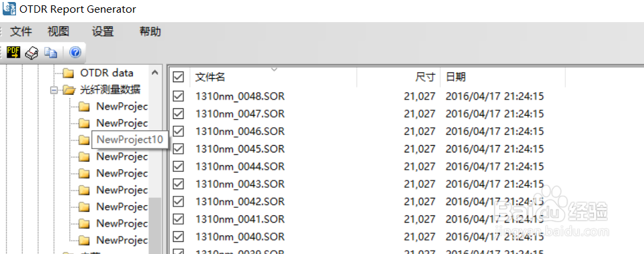Open the 文件 menu
Image resolution: width=644 pixels, height=254 pixels.
point(21,31)
